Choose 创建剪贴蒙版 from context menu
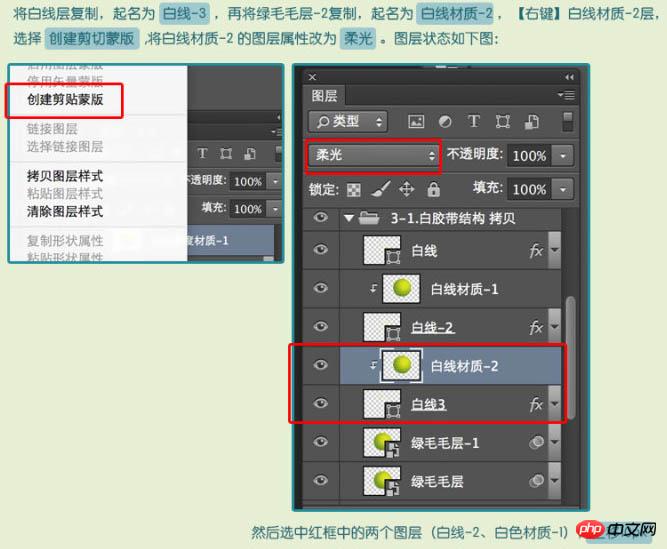 click(x=65, y=100)
